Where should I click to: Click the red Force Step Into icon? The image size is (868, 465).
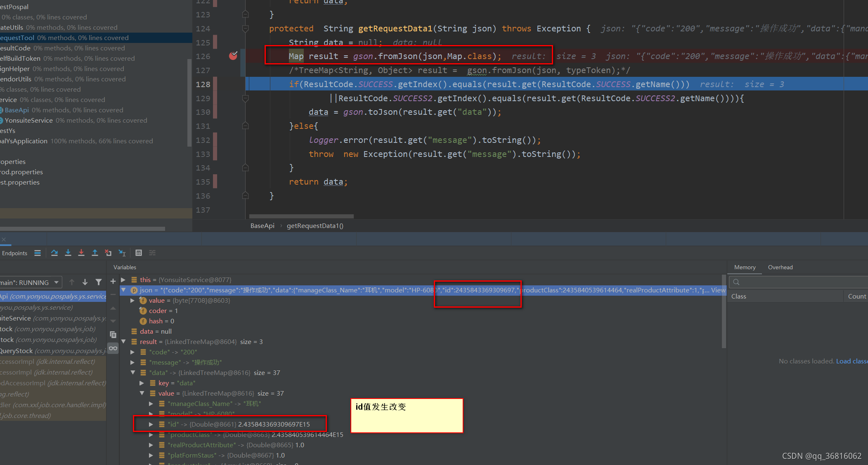pos(81,253)
